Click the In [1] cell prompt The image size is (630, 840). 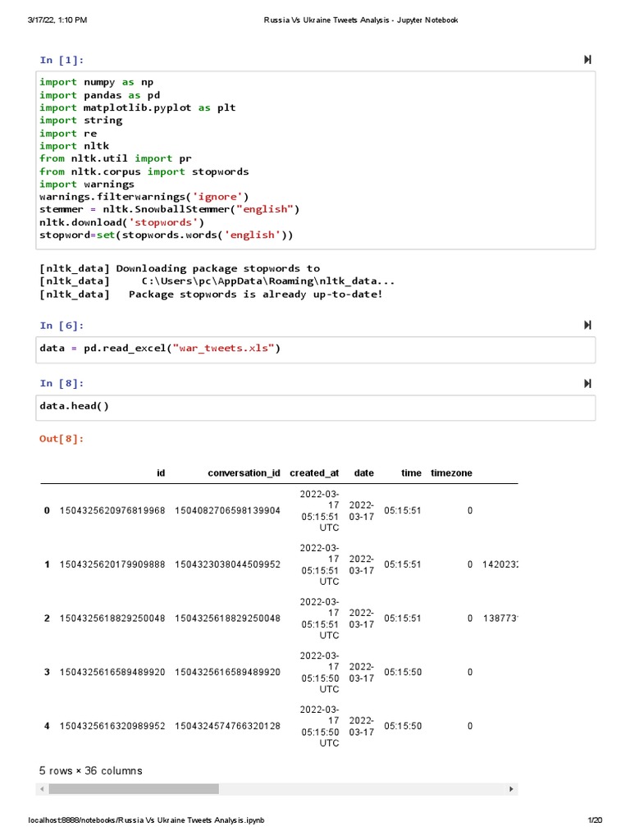point(62,60)
